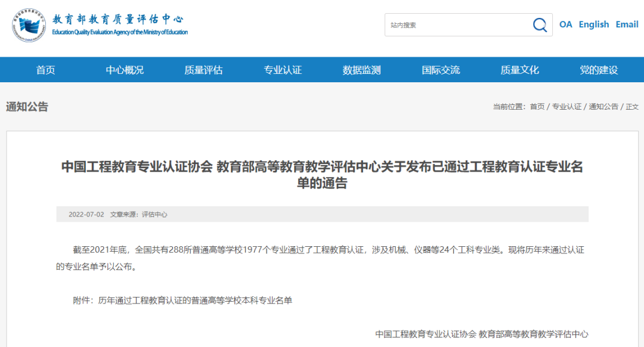Click 专业认证 in the breadcrumb
The height and width of the screenshot is (347, 644).
coord(566,107)
